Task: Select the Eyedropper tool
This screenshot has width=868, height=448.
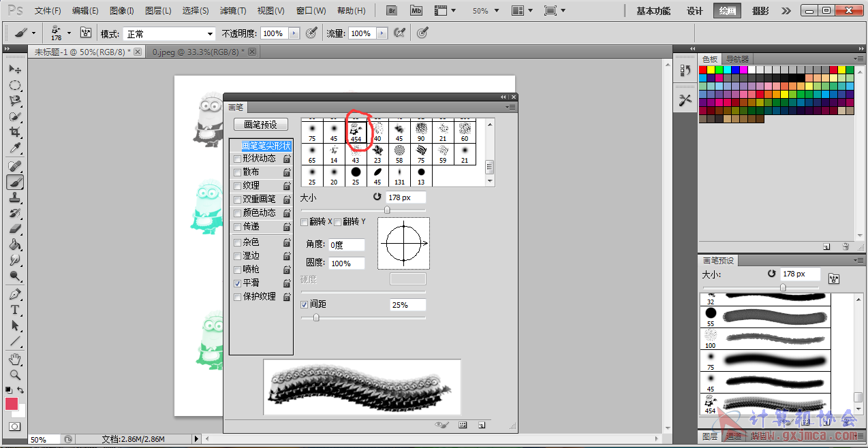Action: tap(14, 148)
